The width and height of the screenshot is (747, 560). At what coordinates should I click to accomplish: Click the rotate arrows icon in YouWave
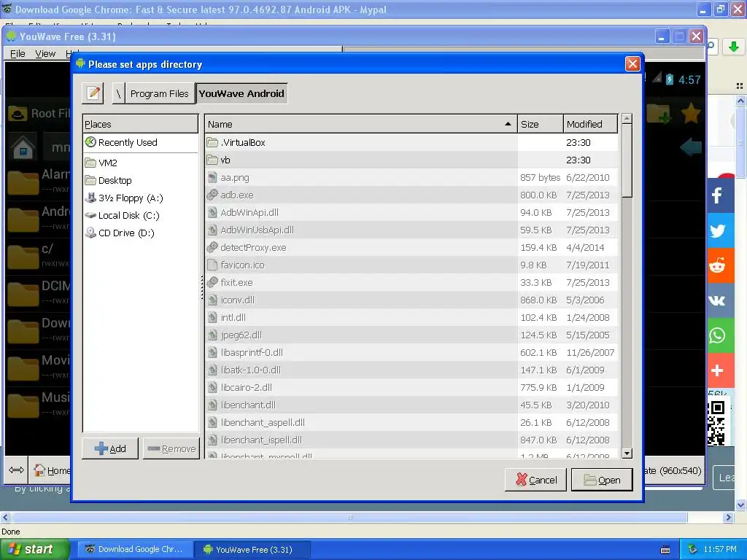click(x=16, y=470)
